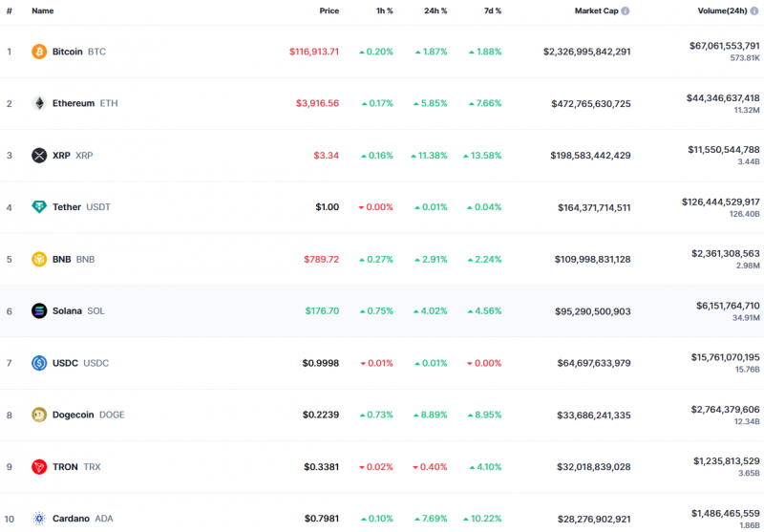Viewport: 764px width, 532px height.
Task: Open the Ethereum ETH page link
Action: point(85,103)
